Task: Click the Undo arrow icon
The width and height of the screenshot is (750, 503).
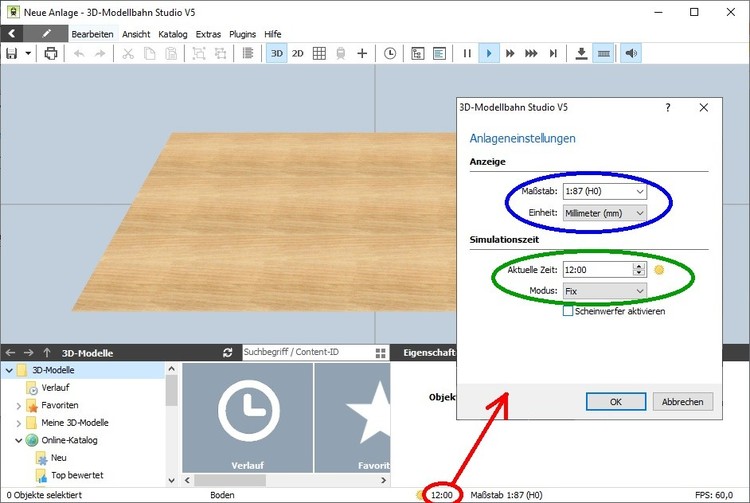Action: pyautogui.click(x=79, y=54)
